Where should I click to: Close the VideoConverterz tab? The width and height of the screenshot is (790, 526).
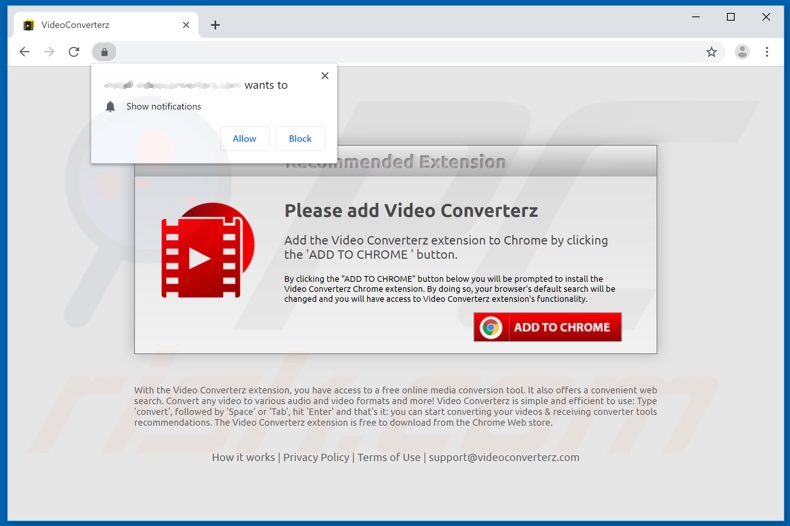tap(186, 25)
